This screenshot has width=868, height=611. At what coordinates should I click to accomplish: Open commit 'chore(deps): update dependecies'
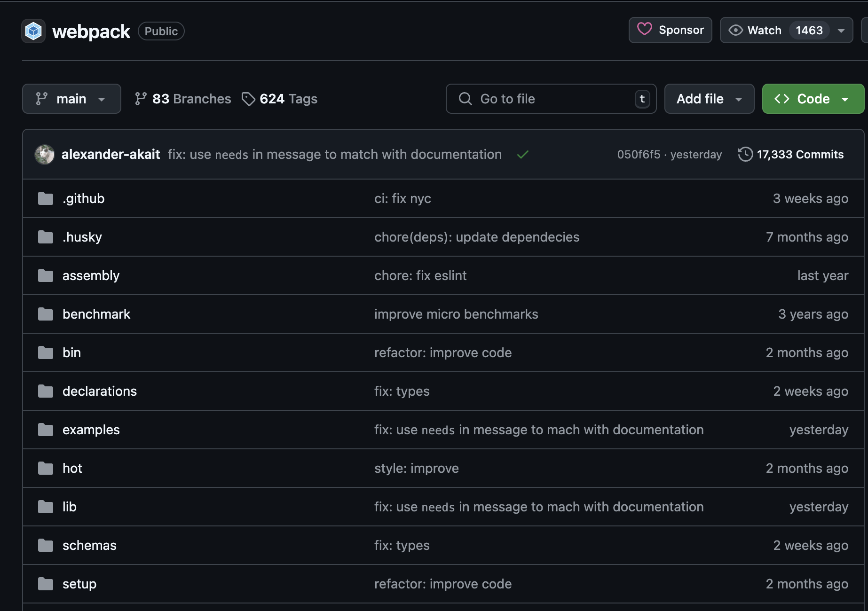click(477, 237)
